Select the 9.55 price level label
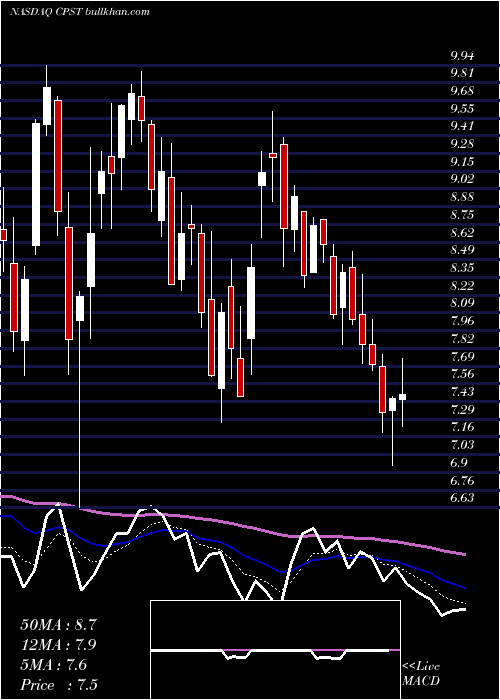Viewport: 500px width, 700px height. [462, 109]
